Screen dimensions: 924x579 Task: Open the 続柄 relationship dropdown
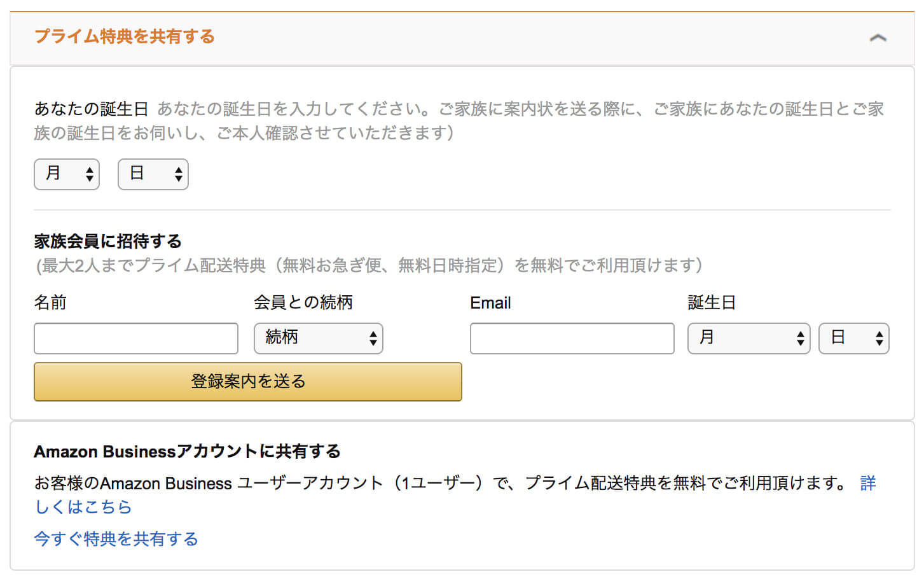point(319,338)
